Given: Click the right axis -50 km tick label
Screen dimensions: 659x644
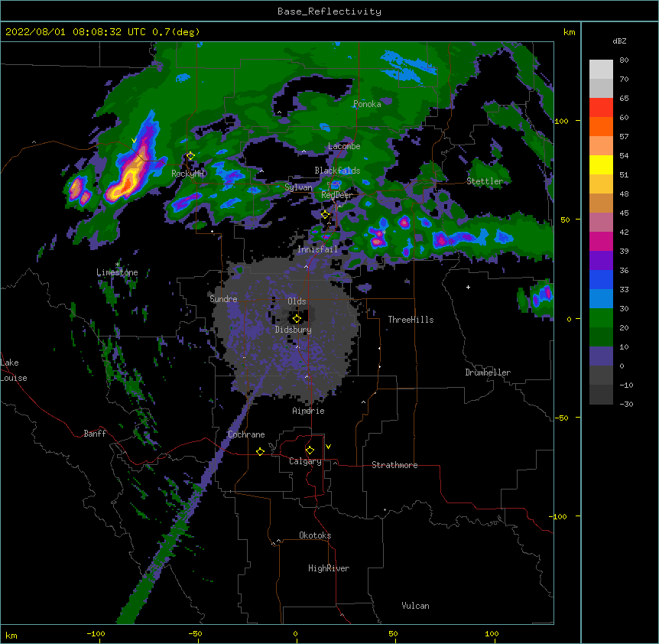Looking at the screenshot, I should (x=561, y=418).
